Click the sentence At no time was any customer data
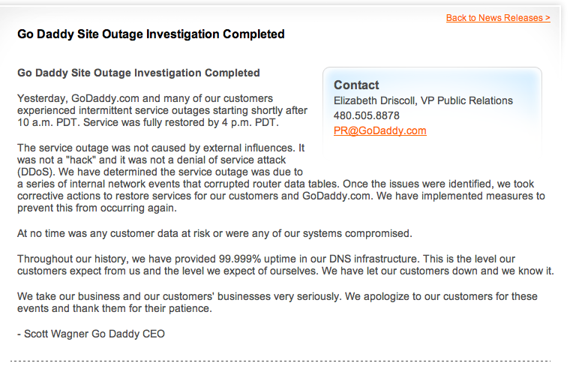The width and height of the screenshot is (588, 366). click(214, 234)
